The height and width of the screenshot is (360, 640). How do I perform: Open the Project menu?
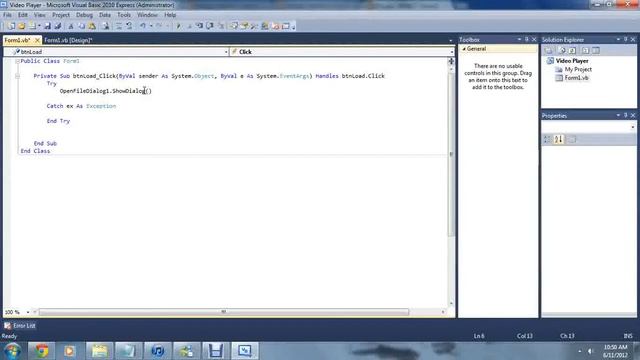pos(61,15)
